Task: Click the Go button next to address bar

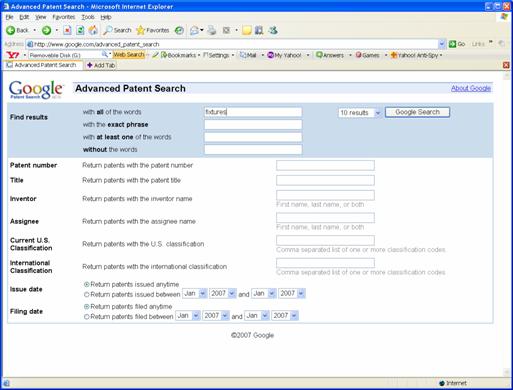Action: [x=457, y=44]
